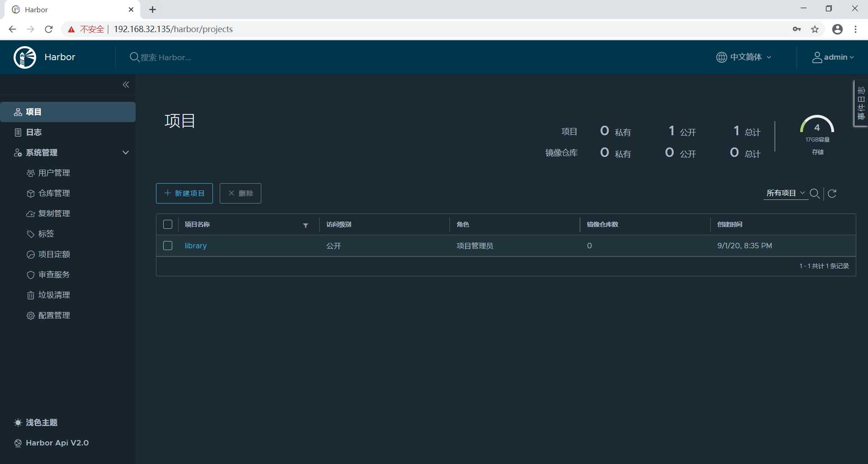
Task: Filter by project name column icon
Action: pos(306,225)
